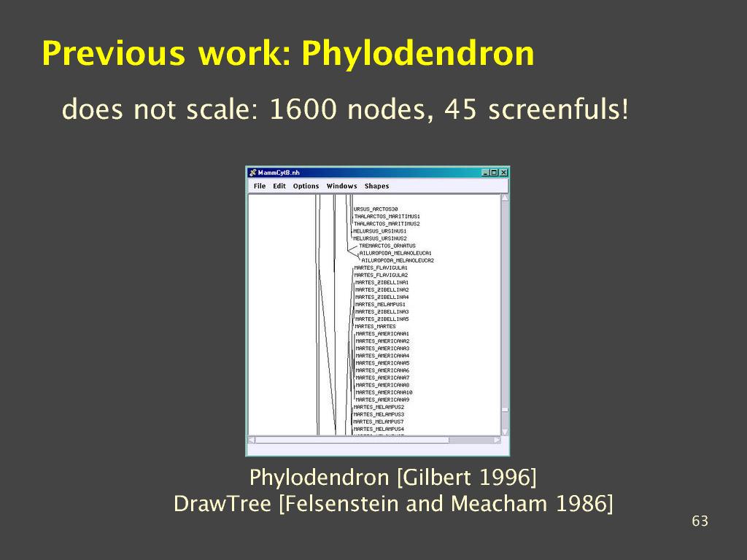Click the horizontal scrollbar thumb
The width and height of the screenshot is (747, 560).
coord(350,440)
